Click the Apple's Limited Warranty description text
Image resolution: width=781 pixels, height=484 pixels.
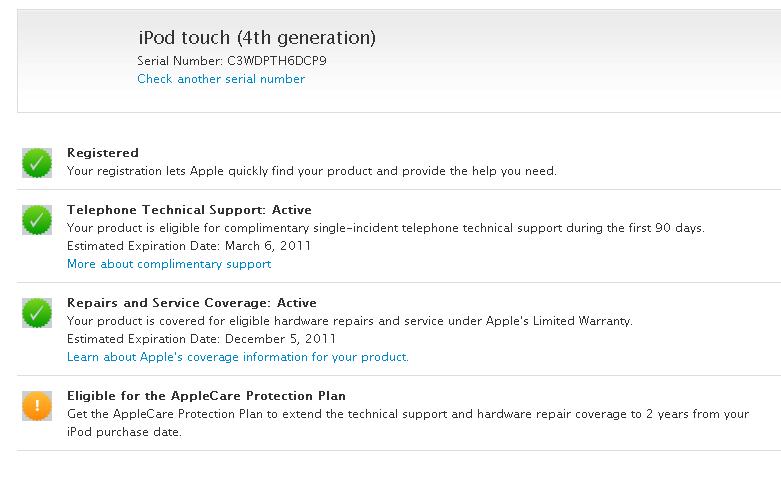coord(349,321)
